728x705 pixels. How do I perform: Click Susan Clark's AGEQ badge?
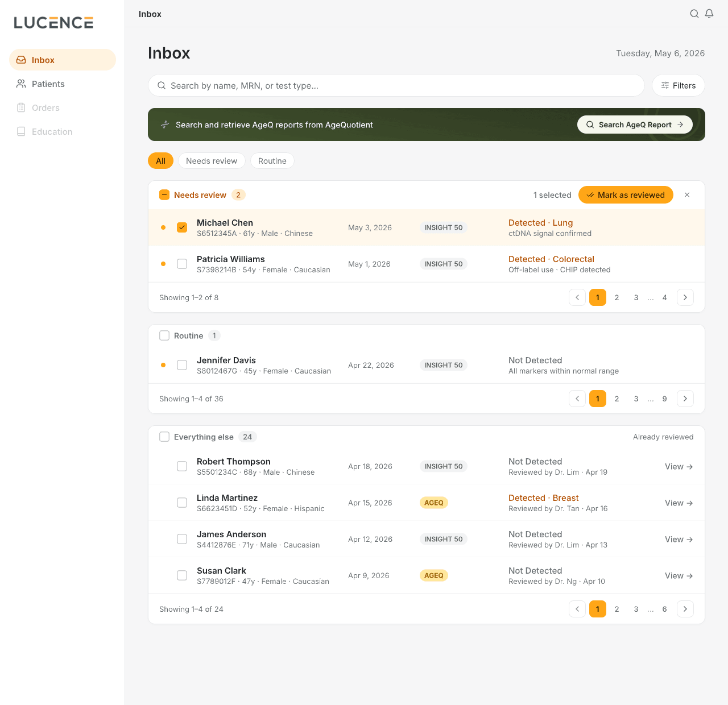click(434, 575)
